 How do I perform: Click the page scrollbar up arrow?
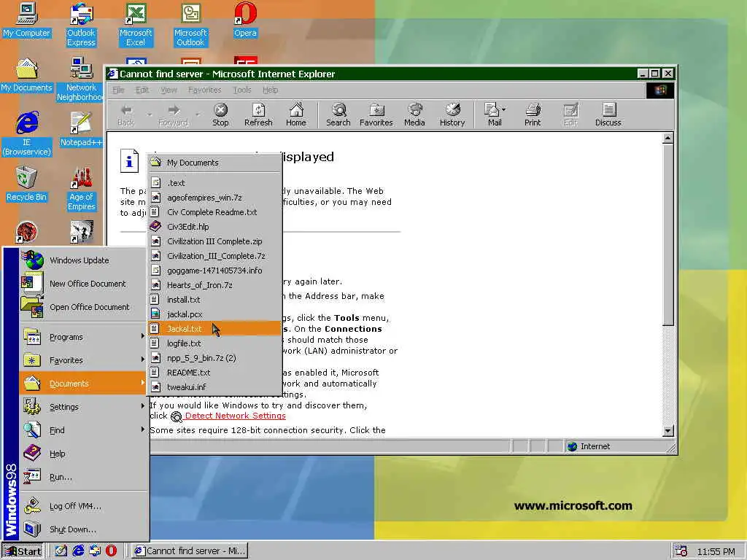coord(668,138)
